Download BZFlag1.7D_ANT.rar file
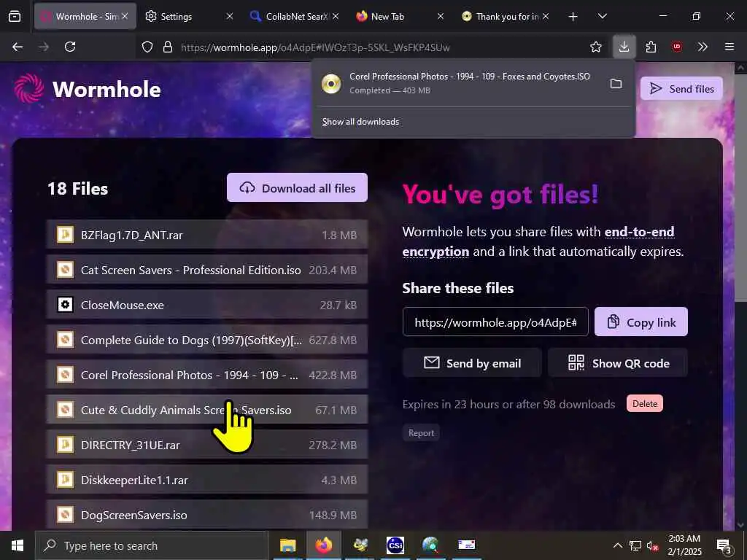 (x=206, y=235)
